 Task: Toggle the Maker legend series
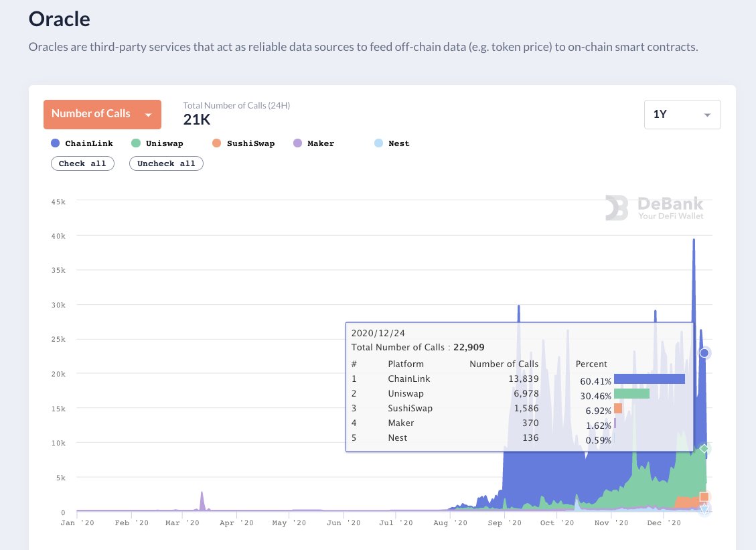tap(314, 143)
